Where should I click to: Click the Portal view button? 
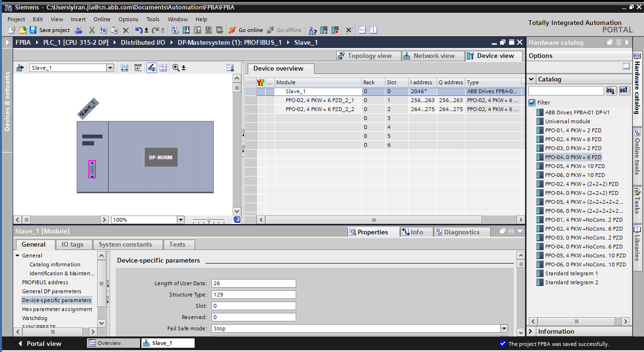tap(39, 344)
